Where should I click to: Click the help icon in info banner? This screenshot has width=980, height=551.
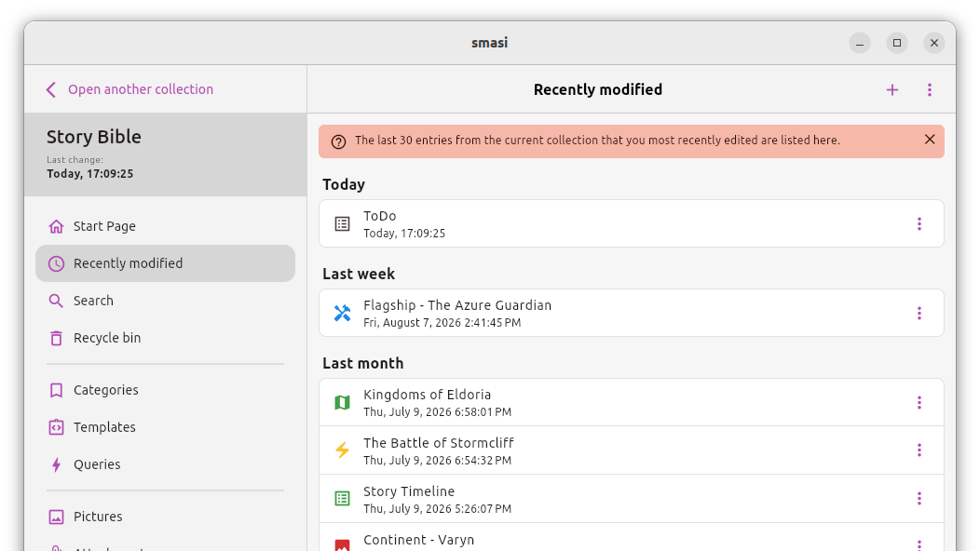(x=339, y=141)
